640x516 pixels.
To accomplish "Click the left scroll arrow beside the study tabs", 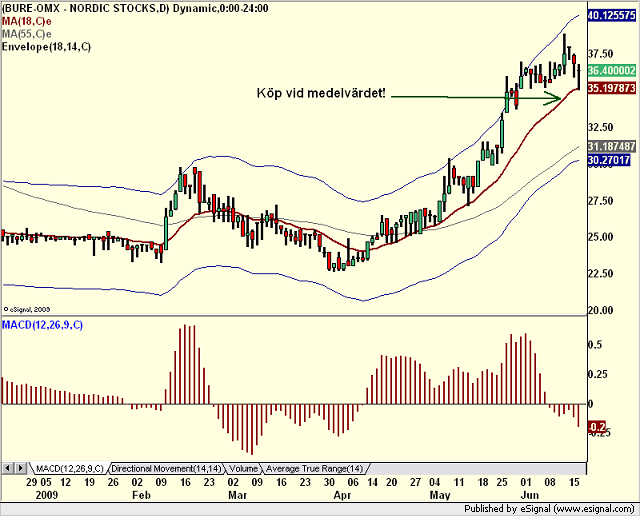I will click(8, 468).
